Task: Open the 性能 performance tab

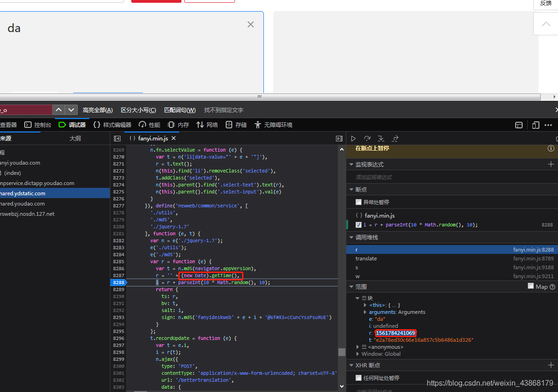Action: [x=149, y=125]
